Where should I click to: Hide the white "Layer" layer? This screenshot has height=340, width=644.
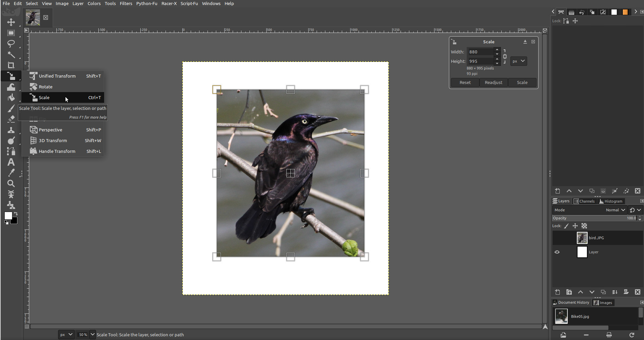(557, 252)
